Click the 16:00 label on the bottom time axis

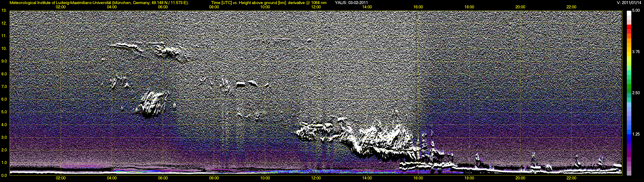[418, 178]
